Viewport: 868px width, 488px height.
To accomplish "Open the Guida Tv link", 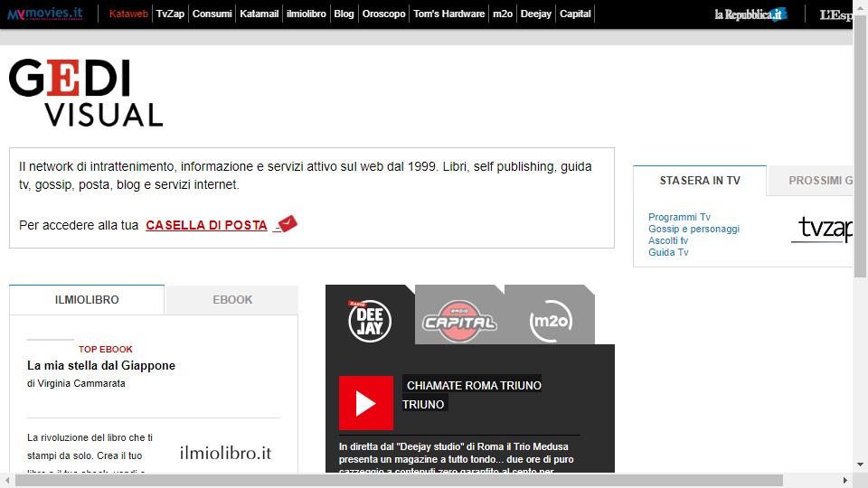I will point(668,252).
